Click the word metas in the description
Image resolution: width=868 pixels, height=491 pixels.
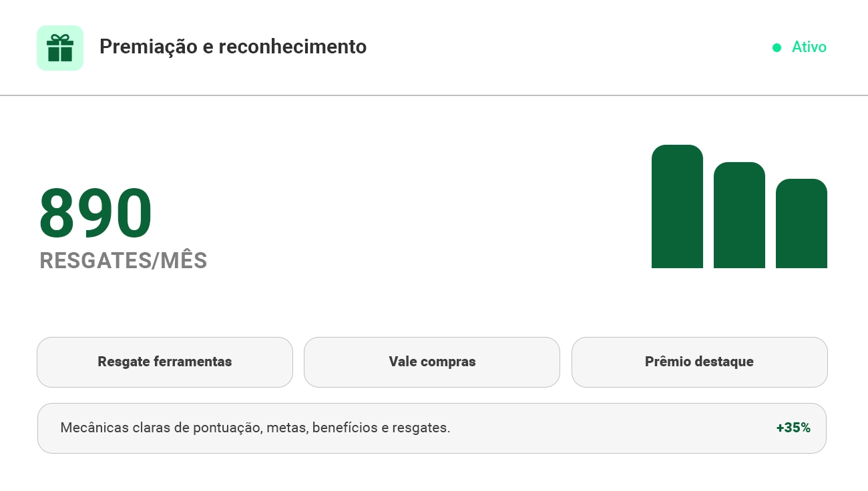click(x=286, y=428)
